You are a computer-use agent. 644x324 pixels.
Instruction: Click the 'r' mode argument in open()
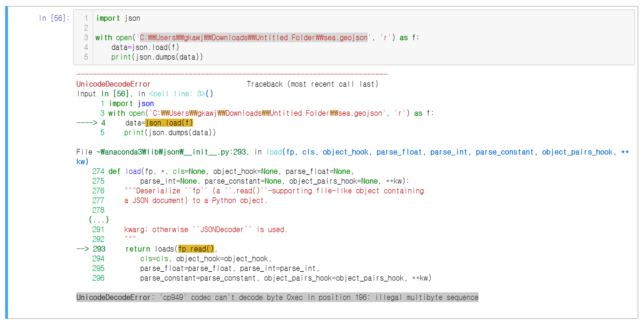pos(385,38)
